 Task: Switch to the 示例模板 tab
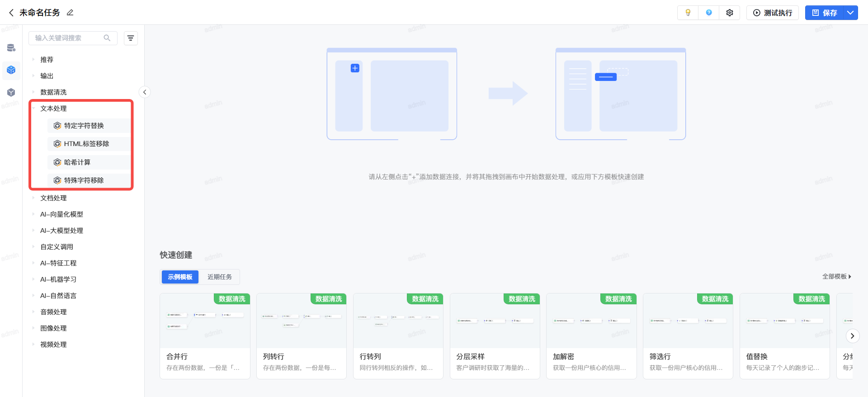[x=180, y=277]
